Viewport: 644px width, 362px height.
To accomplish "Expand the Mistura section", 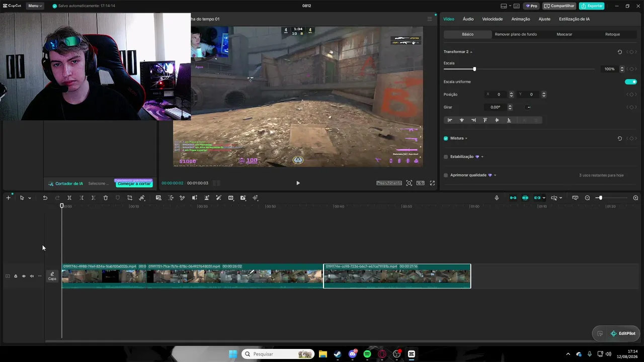I will click(466, 138).
